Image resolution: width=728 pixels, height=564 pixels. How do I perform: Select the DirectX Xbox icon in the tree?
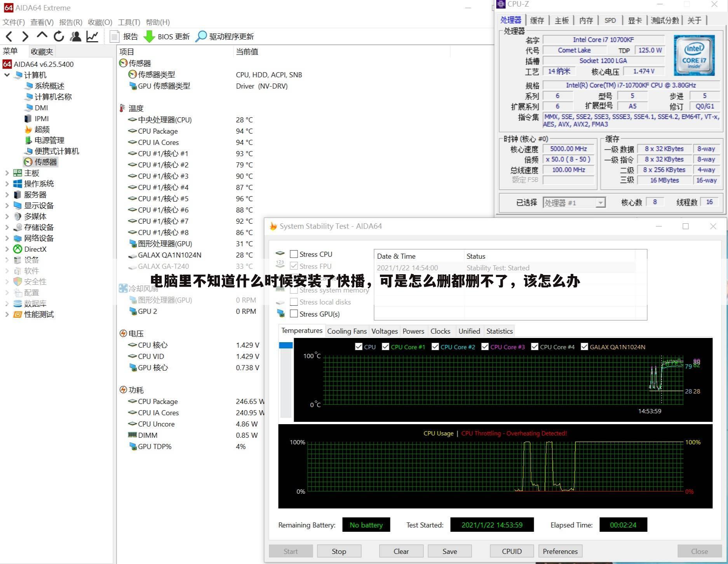17,249
